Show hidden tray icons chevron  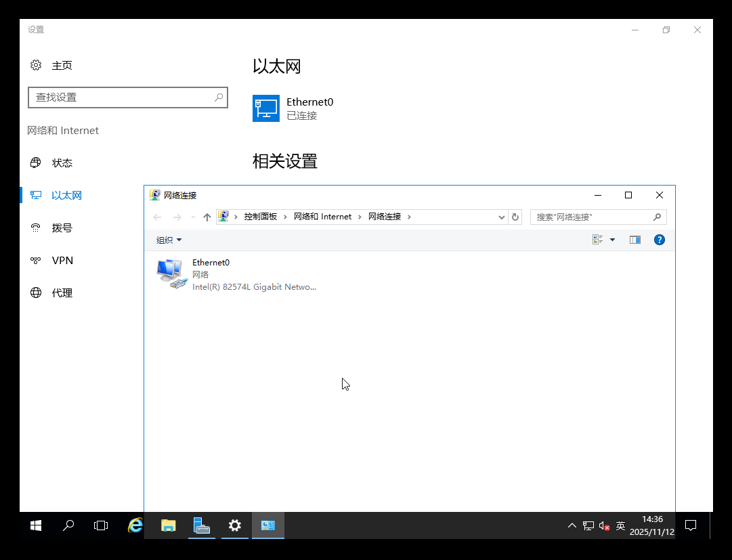click(572, 525)
